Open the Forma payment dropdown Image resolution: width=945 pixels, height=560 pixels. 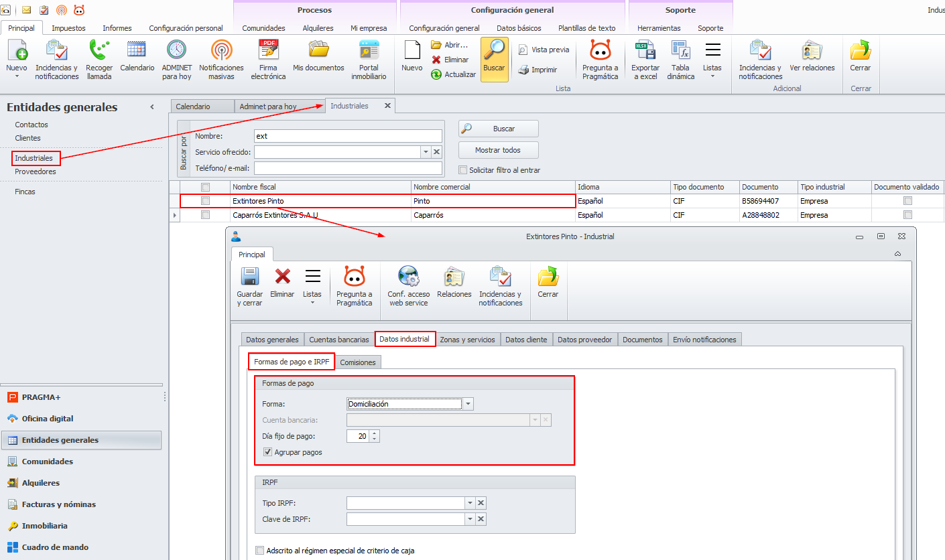468,404
